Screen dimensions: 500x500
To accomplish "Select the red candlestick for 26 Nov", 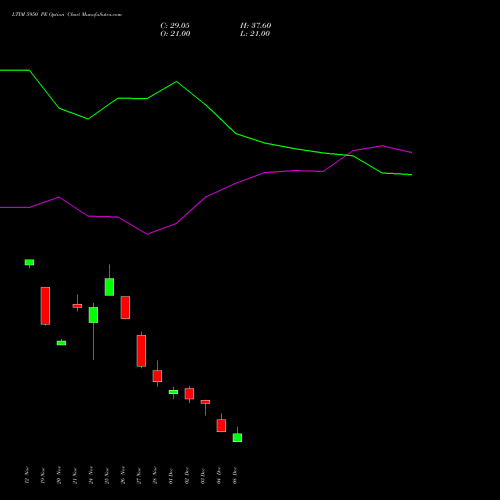I will (125, 307).
